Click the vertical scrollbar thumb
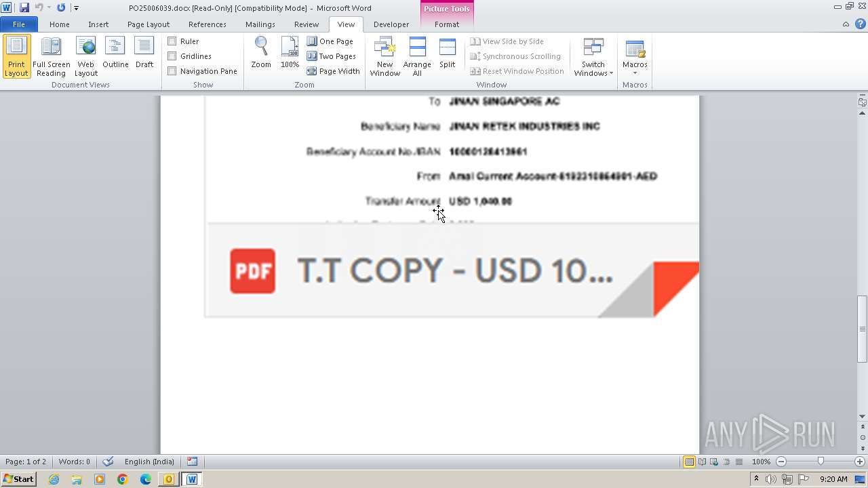This screenshot has width=868, height=488. (x=863, y=329)
